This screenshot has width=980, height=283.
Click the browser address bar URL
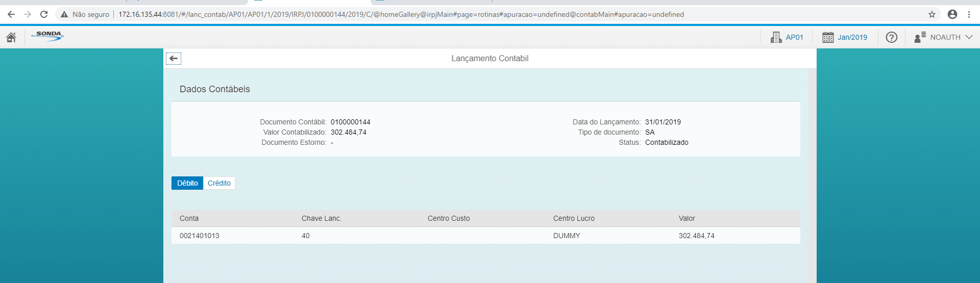(401, 14)
